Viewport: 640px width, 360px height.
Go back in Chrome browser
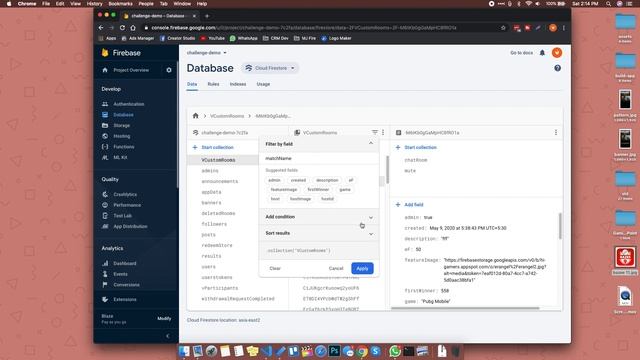coord(101,28)
